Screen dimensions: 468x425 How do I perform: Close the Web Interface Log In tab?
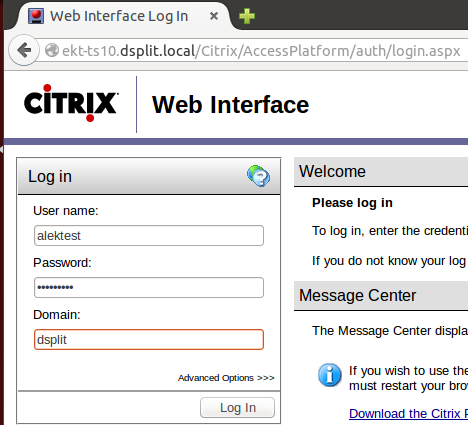point(214,16)
